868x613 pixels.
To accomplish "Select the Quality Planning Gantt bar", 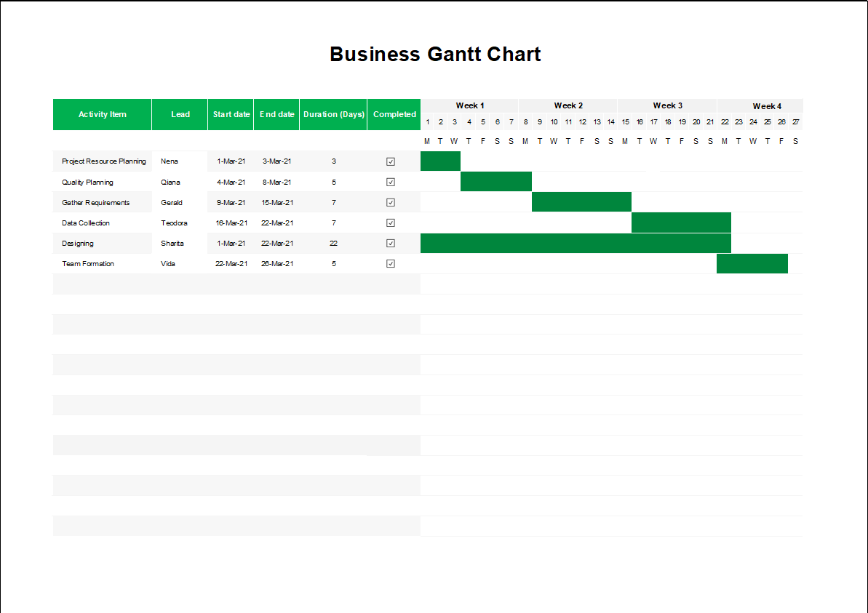I will point(496,182).
